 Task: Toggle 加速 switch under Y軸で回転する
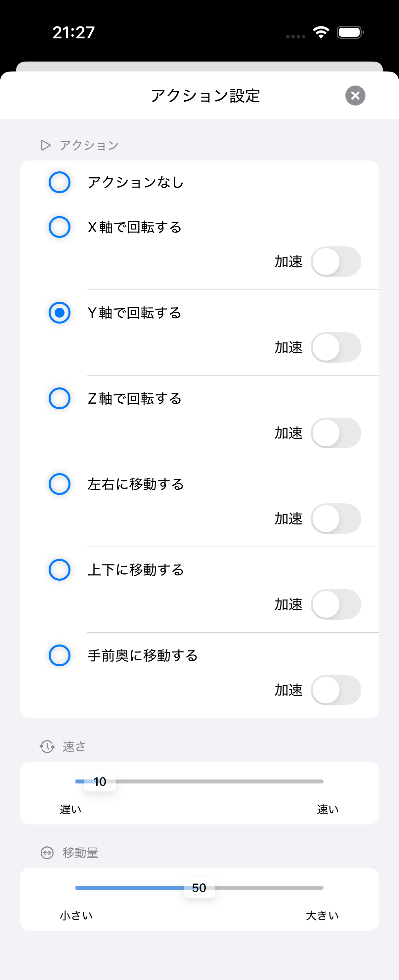[335, 347]
